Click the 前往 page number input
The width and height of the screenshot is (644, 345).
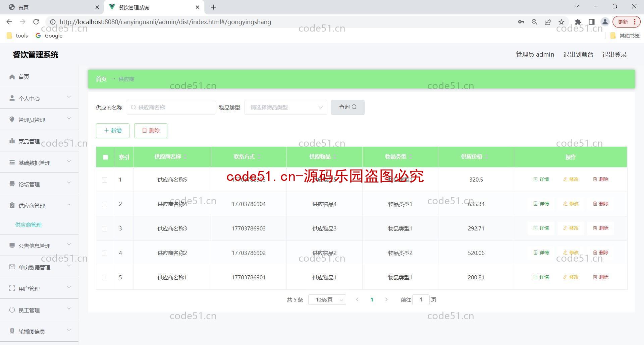tap(421, 299)
